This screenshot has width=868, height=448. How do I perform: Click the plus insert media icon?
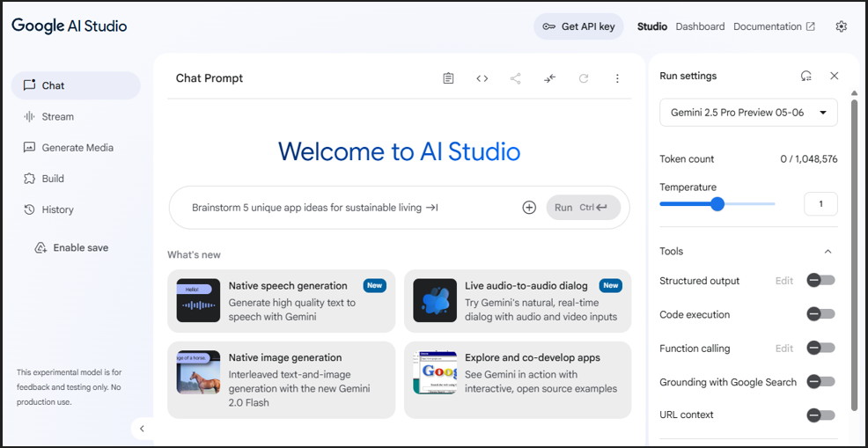tap(529, 208)
